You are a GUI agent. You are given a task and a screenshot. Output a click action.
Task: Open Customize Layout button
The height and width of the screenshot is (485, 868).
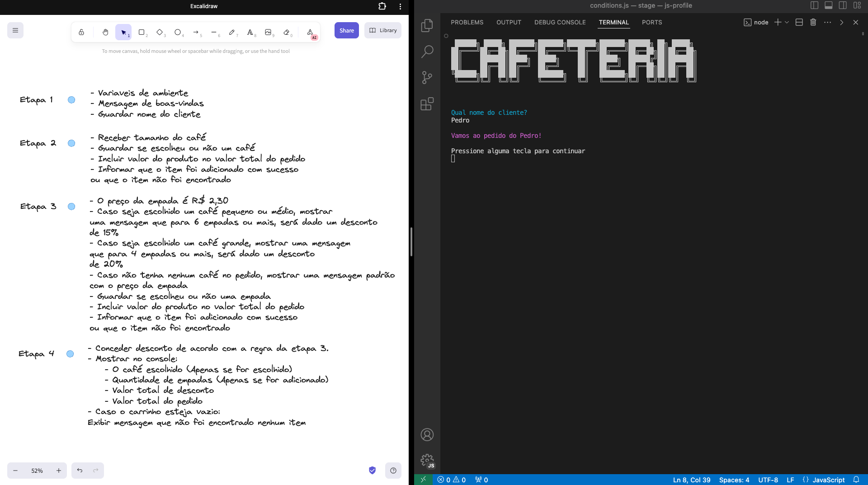tap(857, 5)
